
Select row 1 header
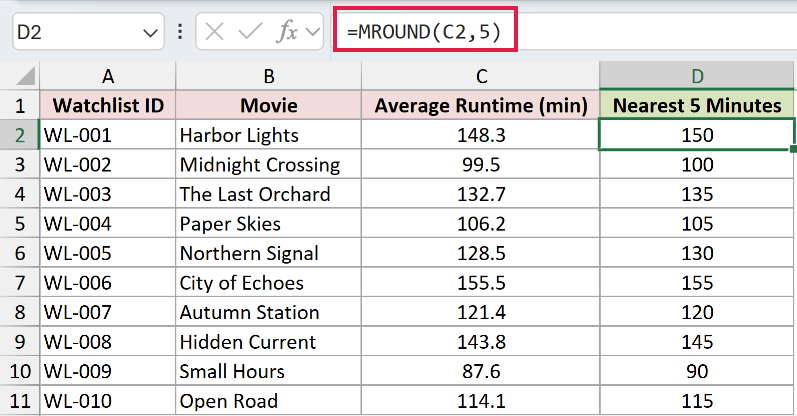(x=20, y=105)
